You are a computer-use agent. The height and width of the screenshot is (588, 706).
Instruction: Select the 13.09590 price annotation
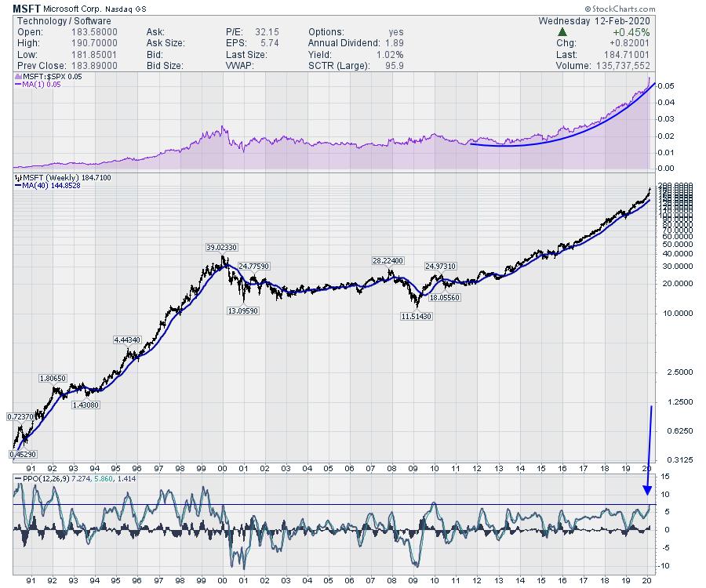[243, 310]
